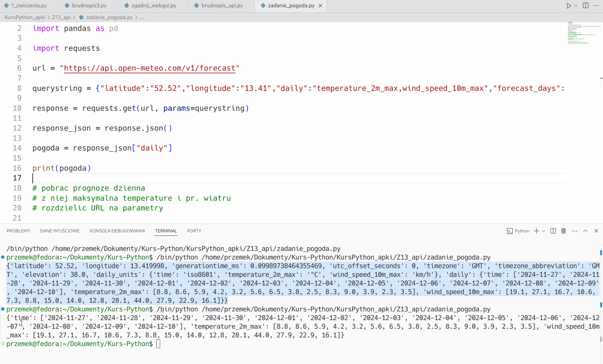Open the PORTY panel tab
Image resolution: width=603 pixels, height=364 pixels.
194,231
